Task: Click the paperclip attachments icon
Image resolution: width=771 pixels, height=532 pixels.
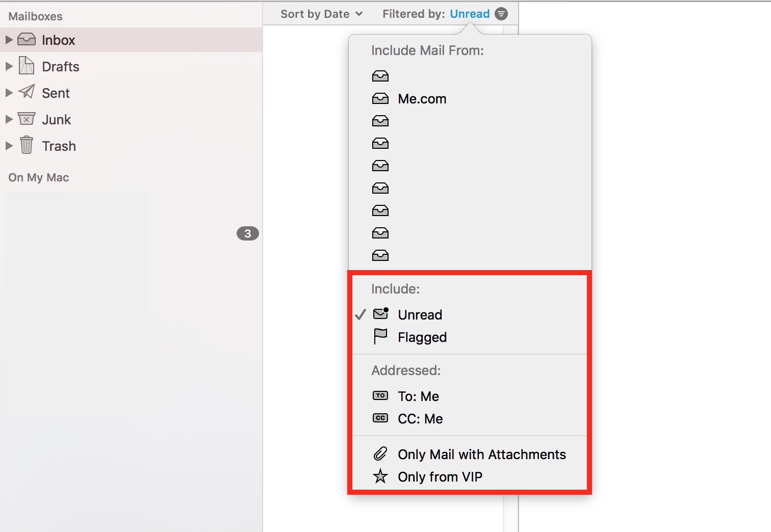Action: coord(380,454)
